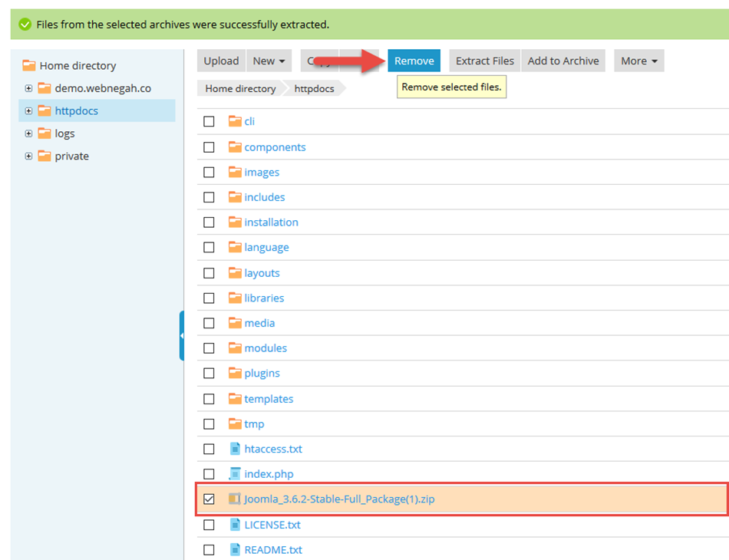Click the htaccess.txt file icon
Image resolution: width=729 pixels, height=560 pixels.
[235, 449]
